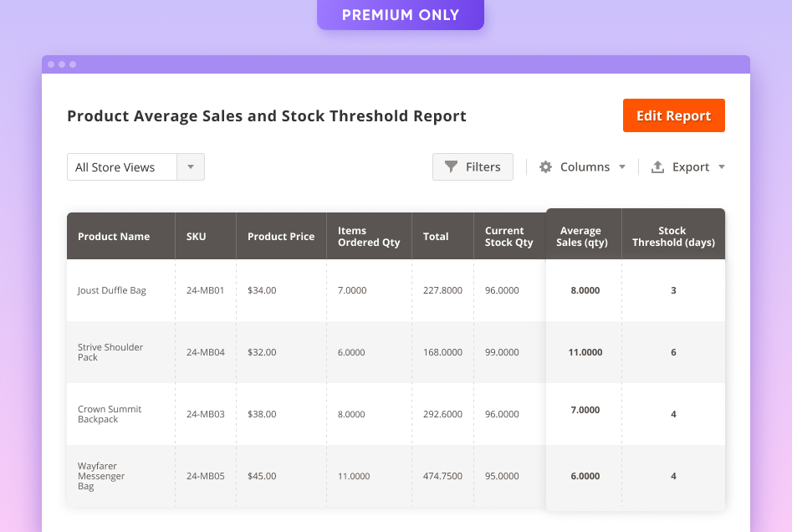The image size is (792, 532).
Task: Select the Wayfarer Messenger Bag entry
Action: click(x=101, y=476)
